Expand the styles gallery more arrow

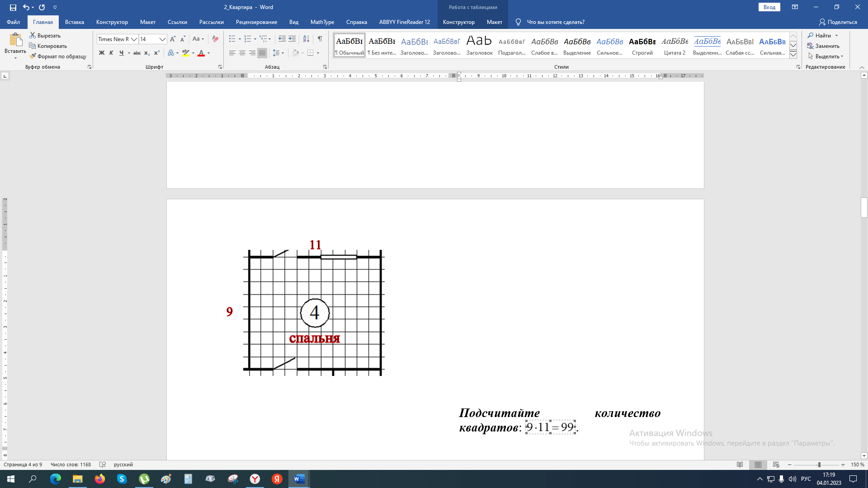[x=793, y=55]
